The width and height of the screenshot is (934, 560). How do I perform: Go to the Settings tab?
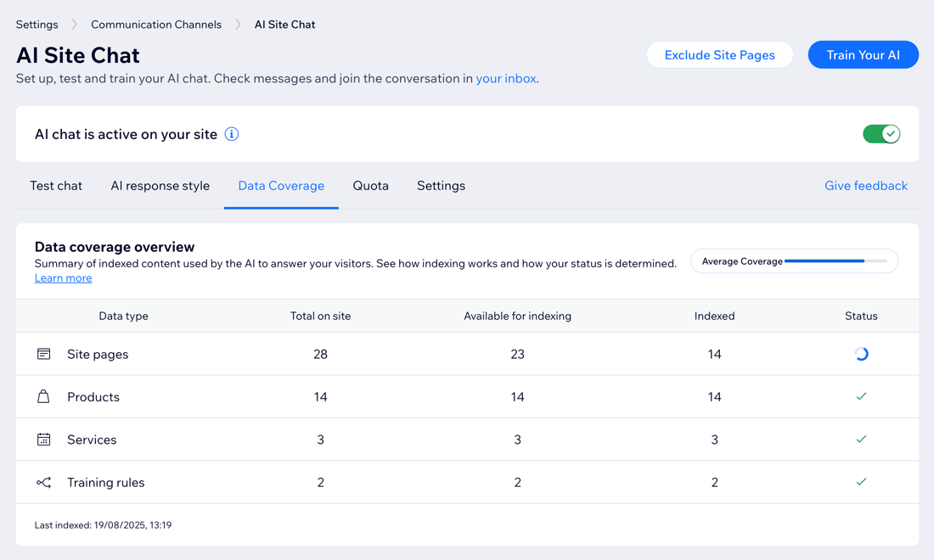click(x=441, y=186)
